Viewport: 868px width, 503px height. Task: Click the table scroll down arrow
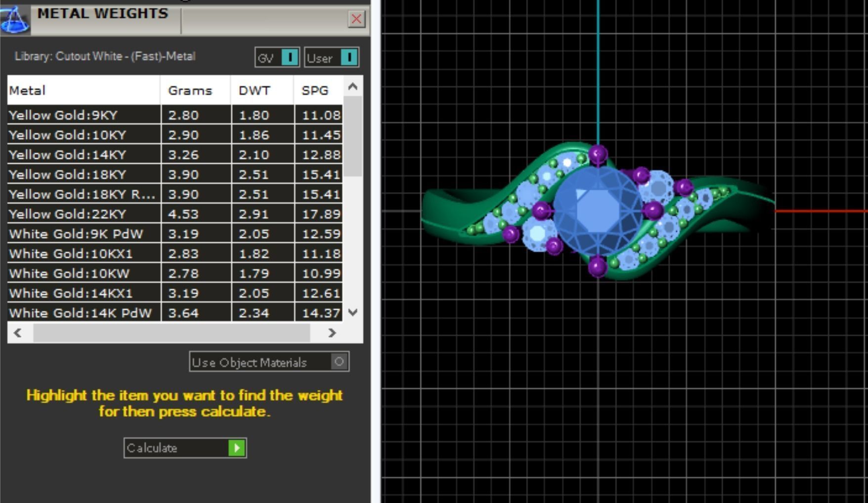pyautogui.click(x=352, y=312)
